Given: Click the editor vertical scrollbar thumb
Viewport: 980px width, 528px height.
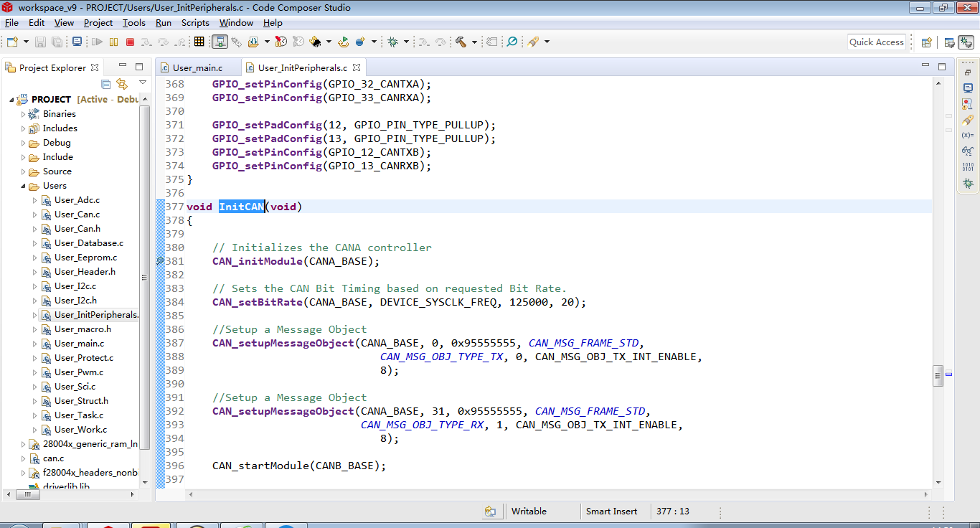Looking at the screenshot, I should coord(938,376).
